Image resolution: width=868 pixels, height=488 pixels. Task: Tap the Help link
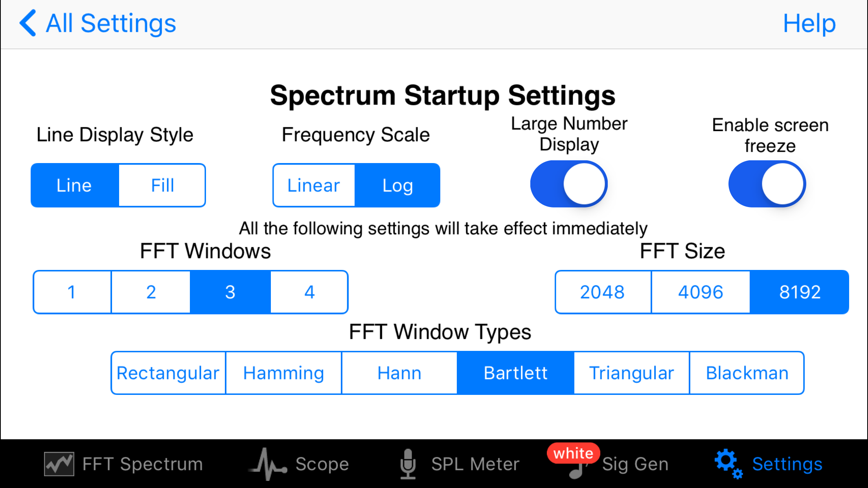(x=809, y=23)
